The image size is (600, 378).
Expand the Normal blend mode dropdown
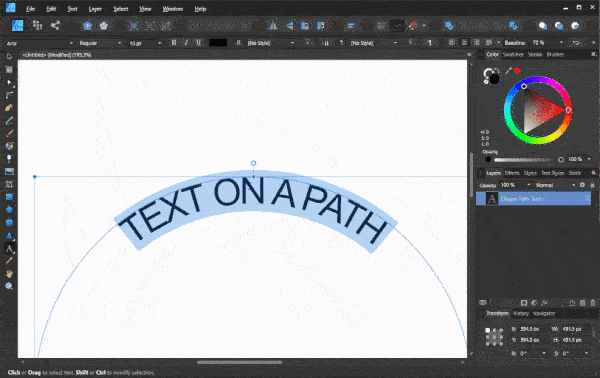[555, 185]
